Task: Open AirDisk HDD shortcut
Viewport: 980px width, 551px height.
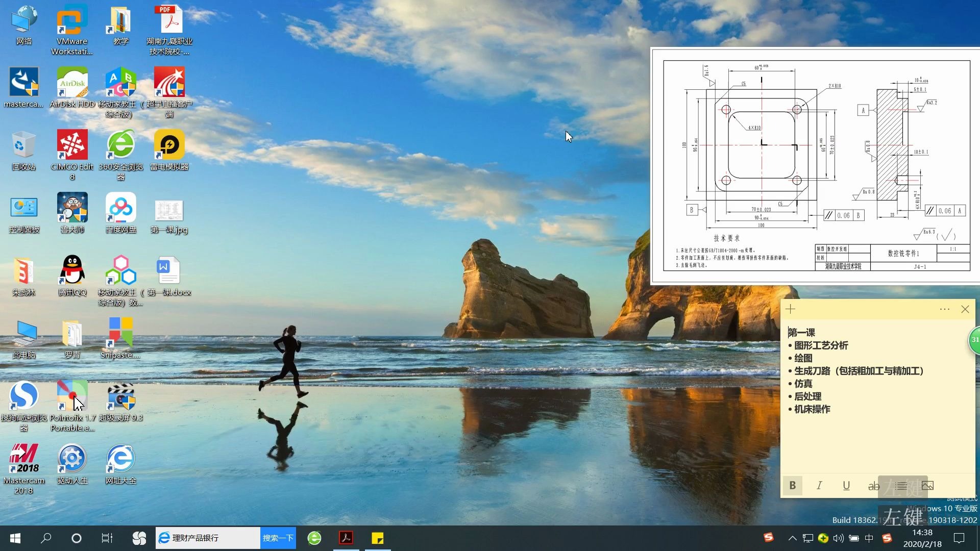Action: [72, 88]
